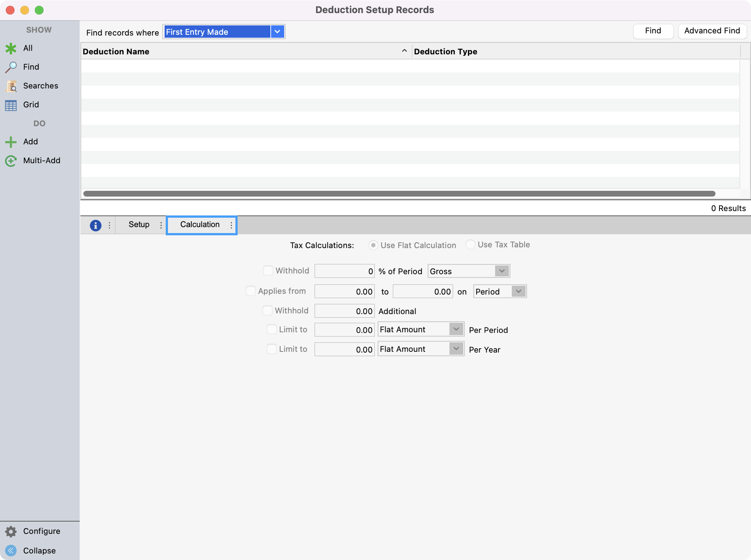Open Configure gear icon
This screenshot has width=751, height=560.
point(11,531)
